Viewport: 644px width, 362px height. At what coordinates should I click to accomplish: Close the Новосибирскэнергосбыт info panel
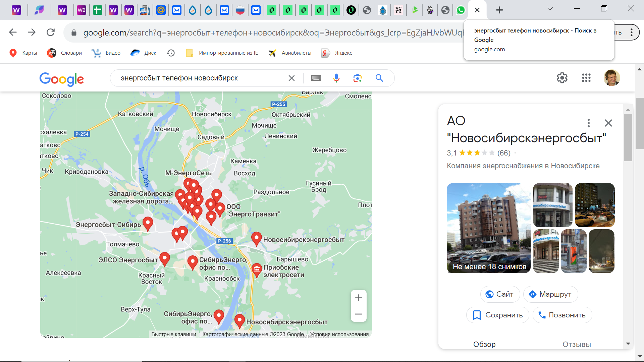(608, 123)
